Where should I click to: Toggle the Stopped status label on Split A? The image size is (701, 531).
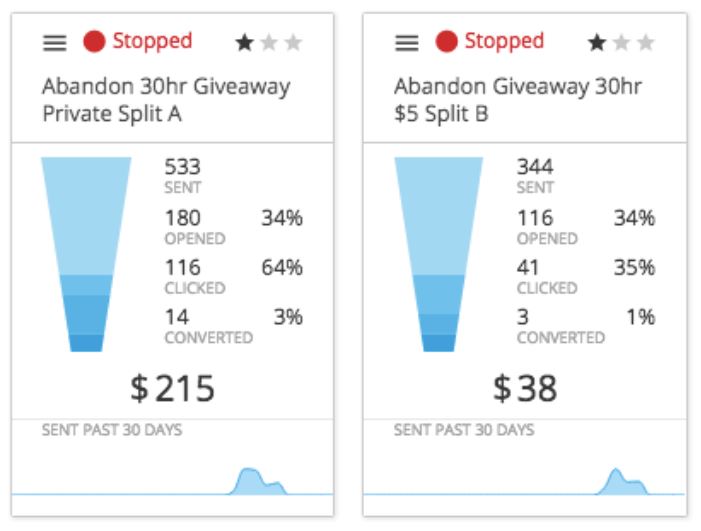click(x=152, y=42)
